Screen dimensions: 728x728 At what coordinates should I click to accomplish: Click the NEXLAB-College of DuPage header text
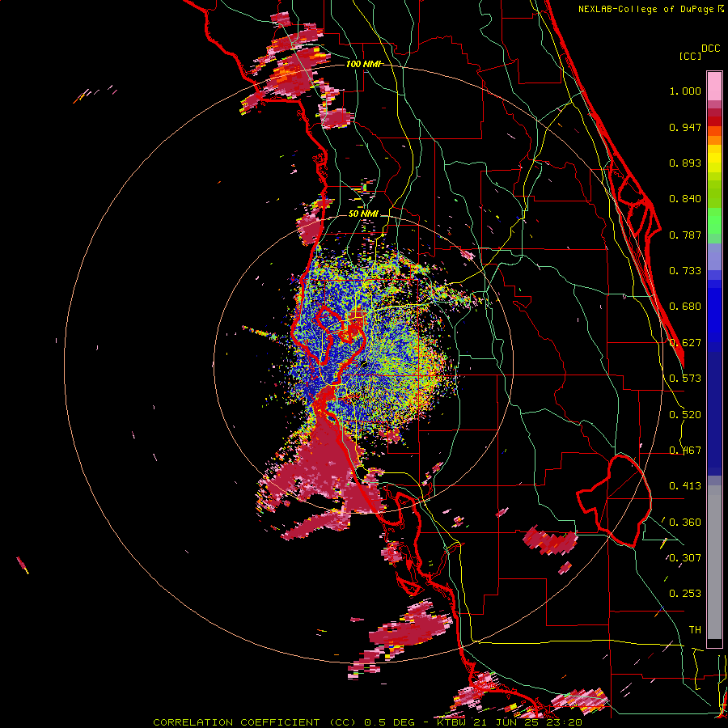[648, 9]
